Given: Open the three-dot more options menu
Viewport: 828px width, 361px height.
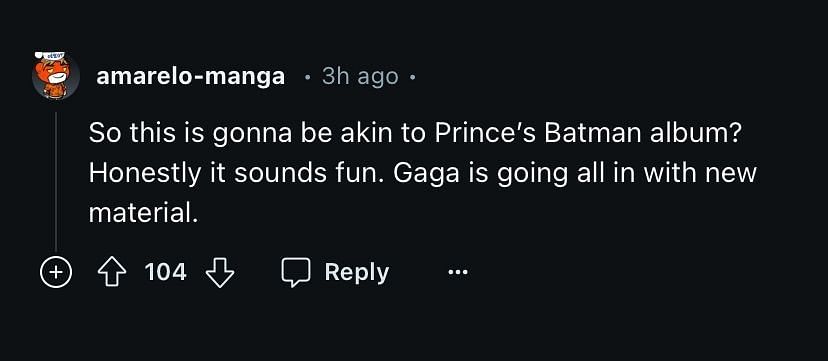Looking at the screenshot, I should 457,272.
